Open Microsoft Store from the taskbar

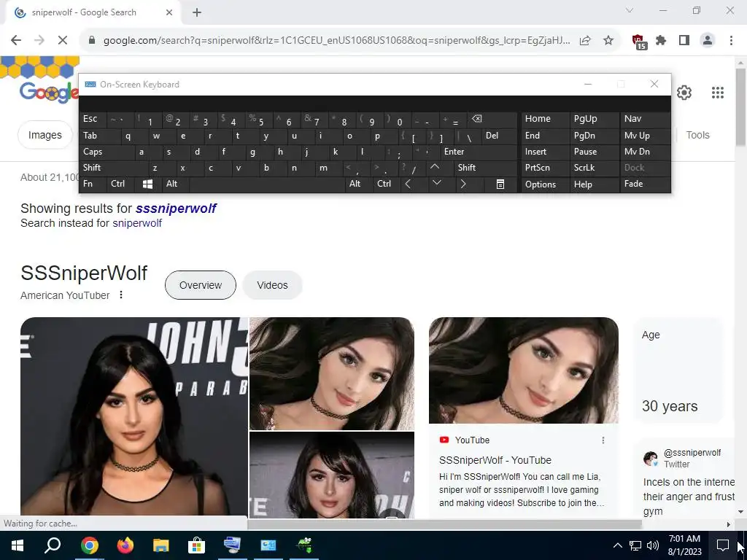pyautogui.click(x=196, y=545)
